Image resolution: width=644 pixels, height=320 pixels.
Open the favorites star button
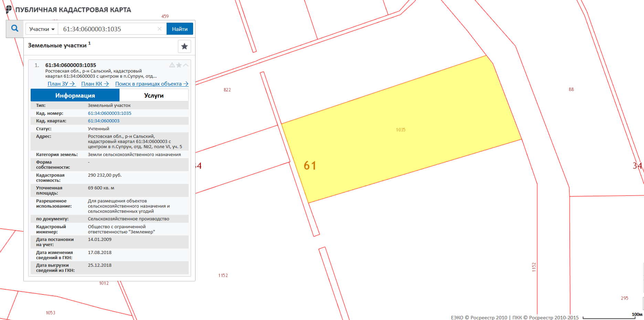pos(184,46)
